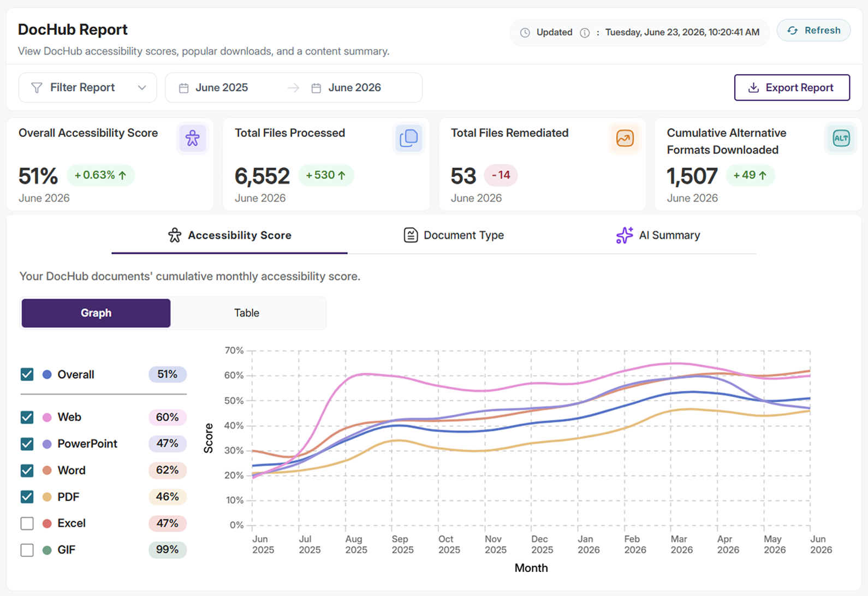The width and height of the screenshot is (868, 596).
Task: Click the +530 files processed change badge
Action: (326, 176)
